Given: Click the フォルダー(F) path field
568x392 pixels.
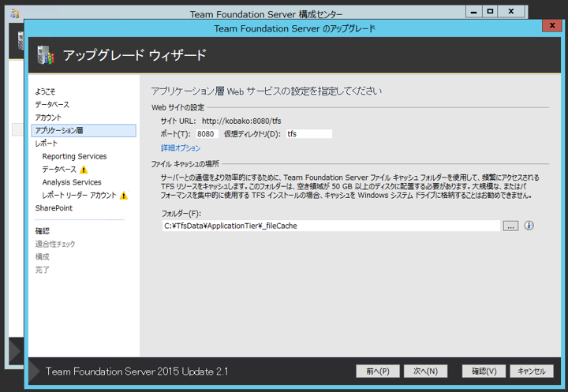Looking at the screenshot, I should point(331,226).
